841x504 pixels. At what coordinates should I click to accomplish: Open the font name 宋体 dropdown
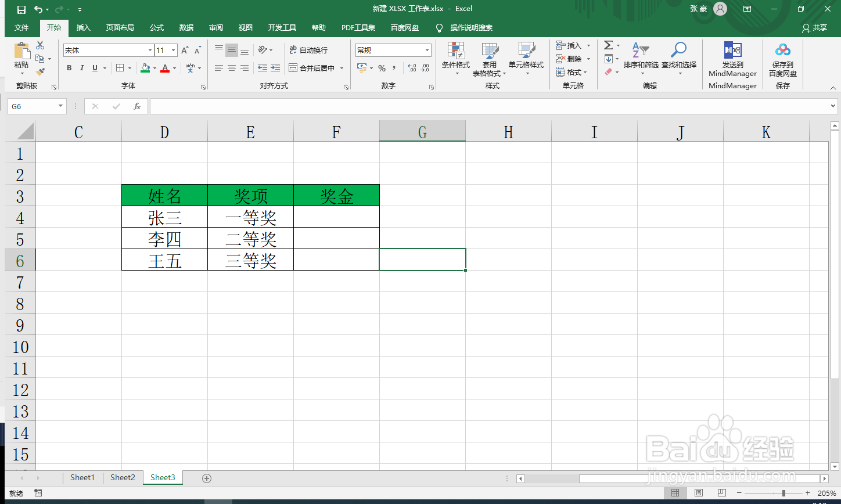click(x=150, y=51)
